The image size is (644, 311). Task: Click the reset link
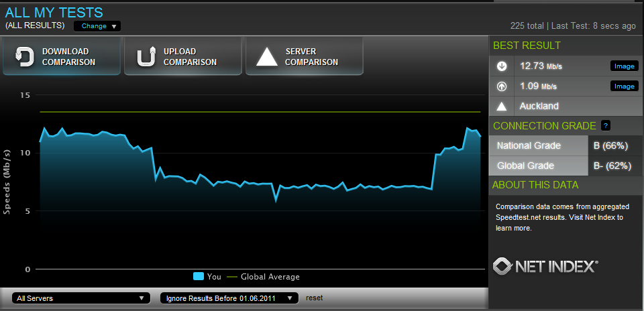click(315, 298)
